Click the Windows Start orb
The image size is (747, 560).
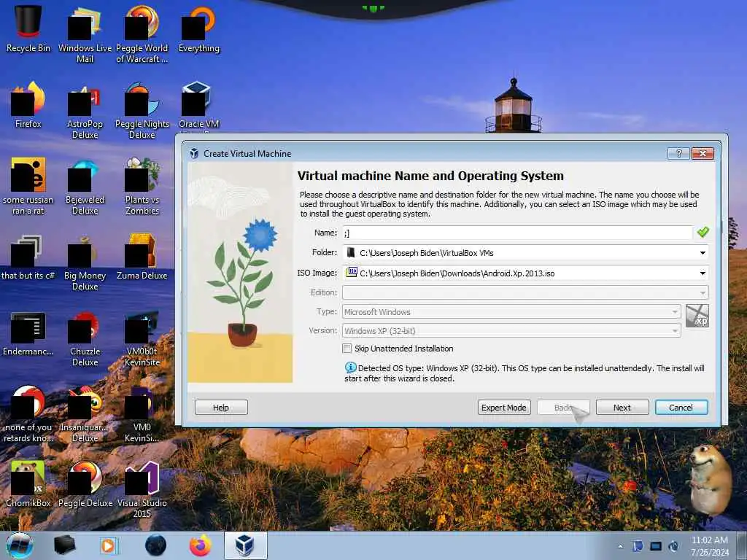tap(20, 545)
